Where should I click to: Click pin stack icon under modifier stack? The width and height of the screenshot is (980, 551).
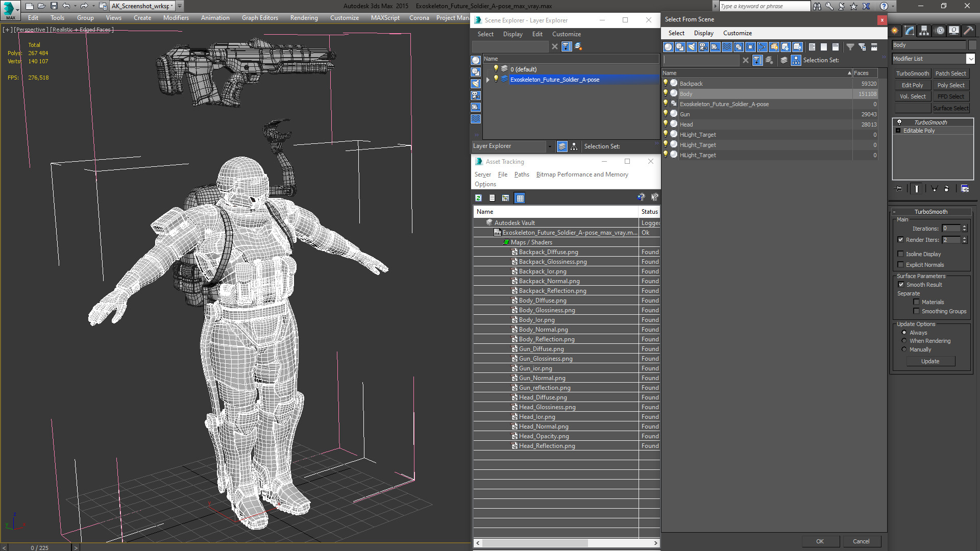[899, 189]
